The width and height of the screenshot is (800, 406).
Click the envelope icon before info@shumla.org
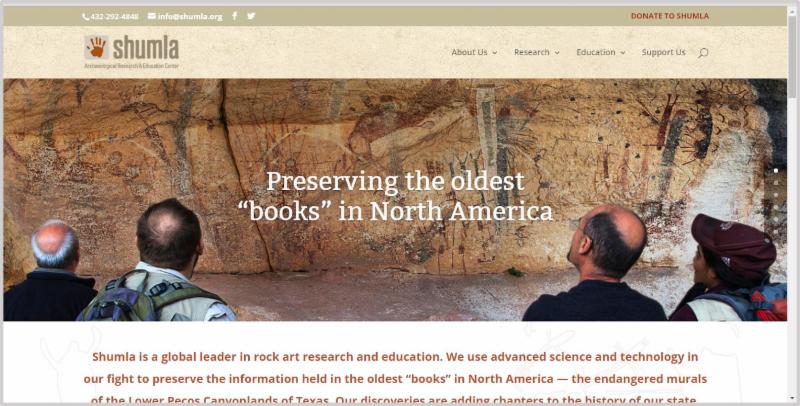click(x=152, y=16)
